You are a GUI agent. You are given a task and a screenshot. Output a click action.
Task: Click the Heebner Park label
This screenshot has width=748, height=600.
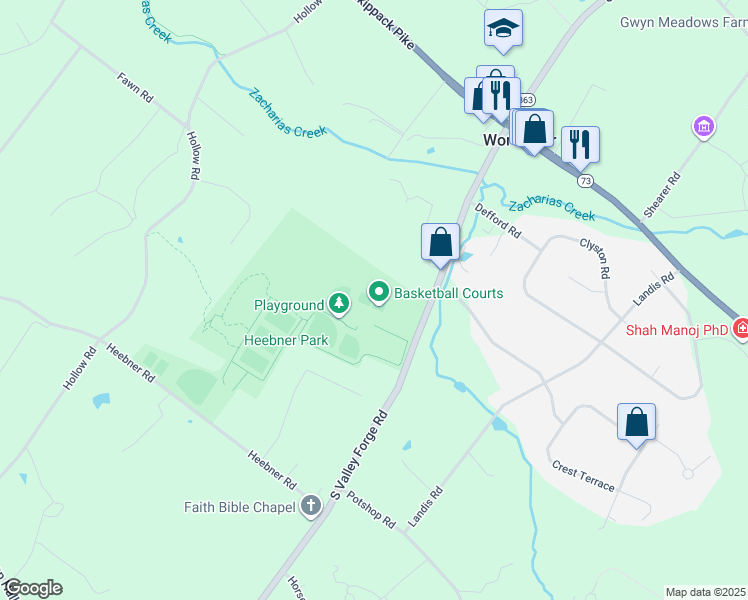coord(286,340)
